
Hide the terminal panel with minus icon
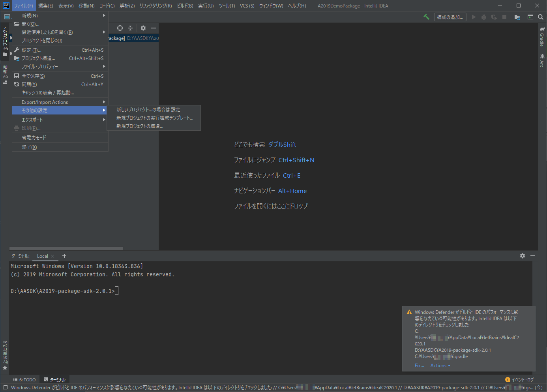pyautogui.click(x=533, y=256)
